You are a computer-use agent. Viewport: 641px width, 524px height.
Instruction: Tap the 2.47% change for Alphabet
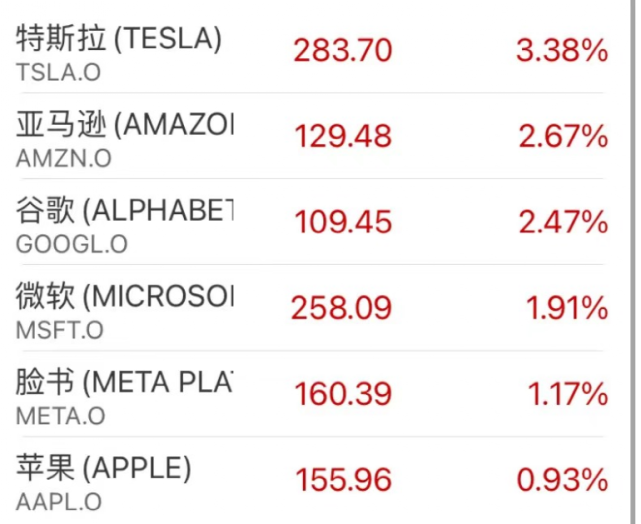coord(562,223)
